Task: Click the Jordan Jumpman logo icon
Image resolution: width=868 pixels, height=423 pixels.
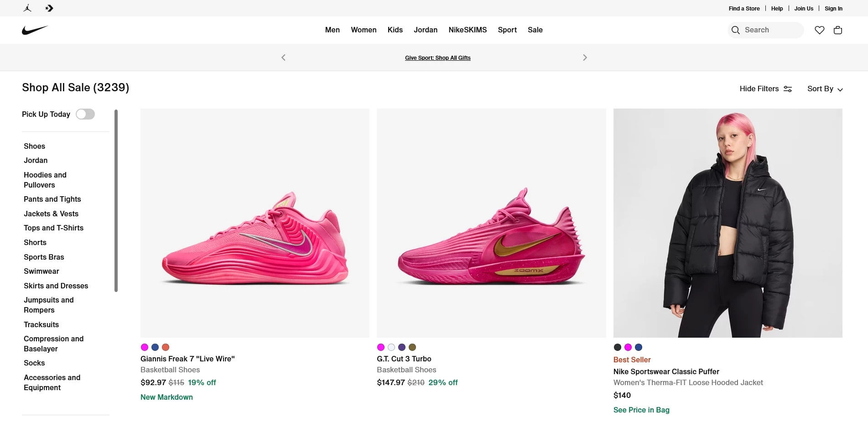Action: point(27,8)
